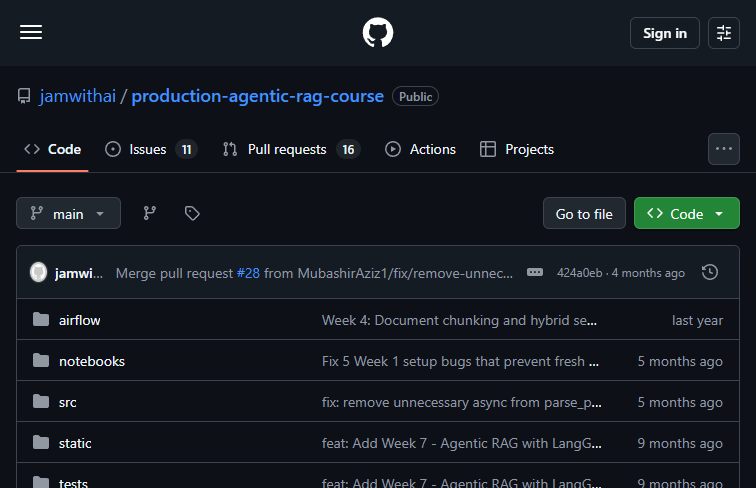View branches via the branch icon
The height and width of the screenshot is (488, 756).
pyautogui.click(x=149, y=213)
